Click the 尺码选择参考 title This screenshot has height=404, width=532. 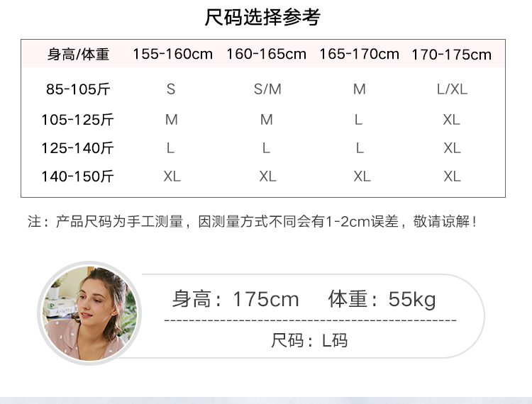[262, 17]
